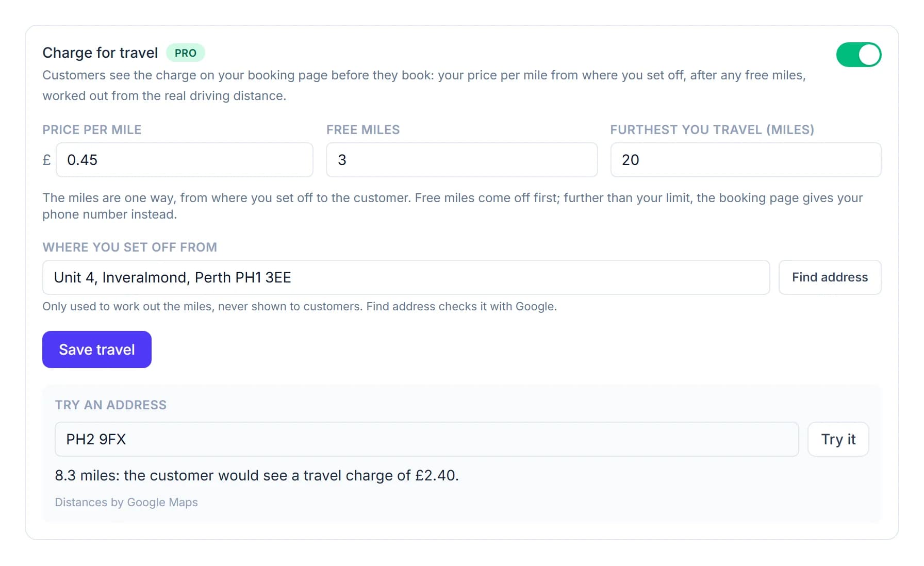Turn off the Charge for travel toggle
This screenshot has width=924, height=566.
859,55
